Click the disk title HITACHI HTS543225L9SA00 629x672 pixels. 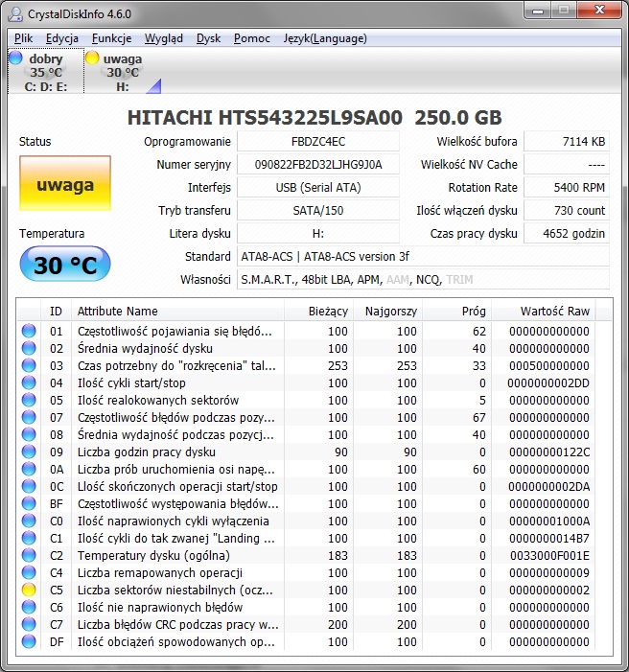(x=265, y=117)
